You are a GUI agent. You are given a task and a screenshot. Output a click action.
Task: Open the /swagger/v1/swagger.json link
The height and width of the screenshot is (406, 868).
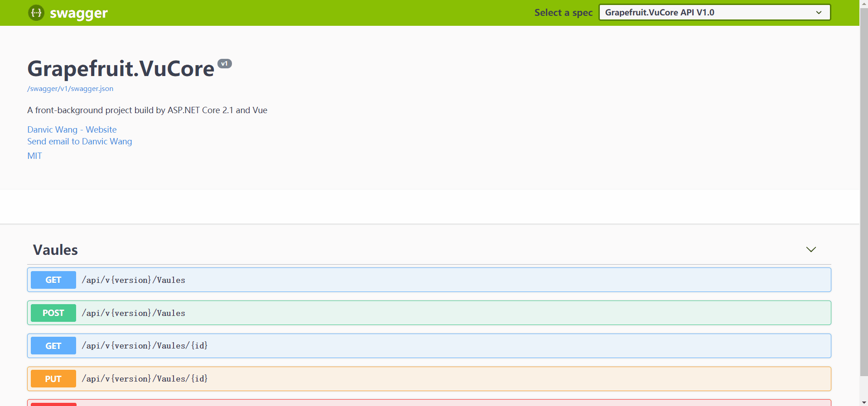70,89
